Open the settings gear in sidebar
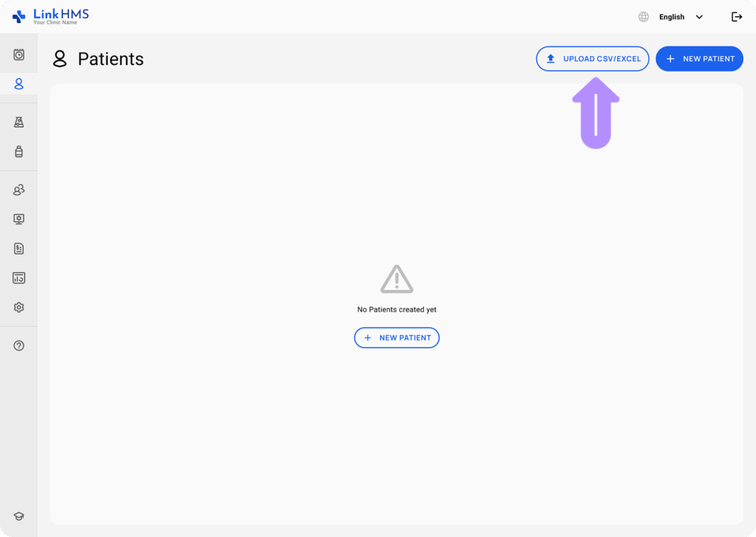This screenshot has height=537, width=756. click(19, 308)
